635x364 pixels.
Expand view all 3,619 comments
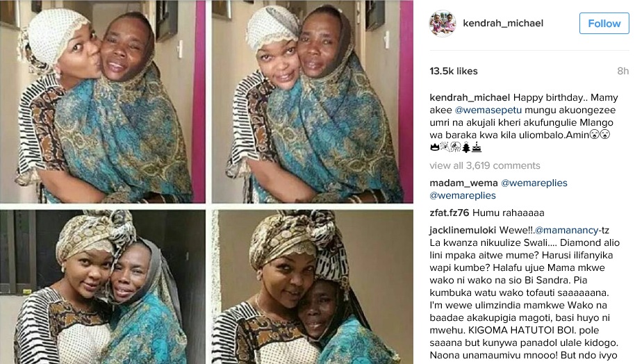click(485, 165)
